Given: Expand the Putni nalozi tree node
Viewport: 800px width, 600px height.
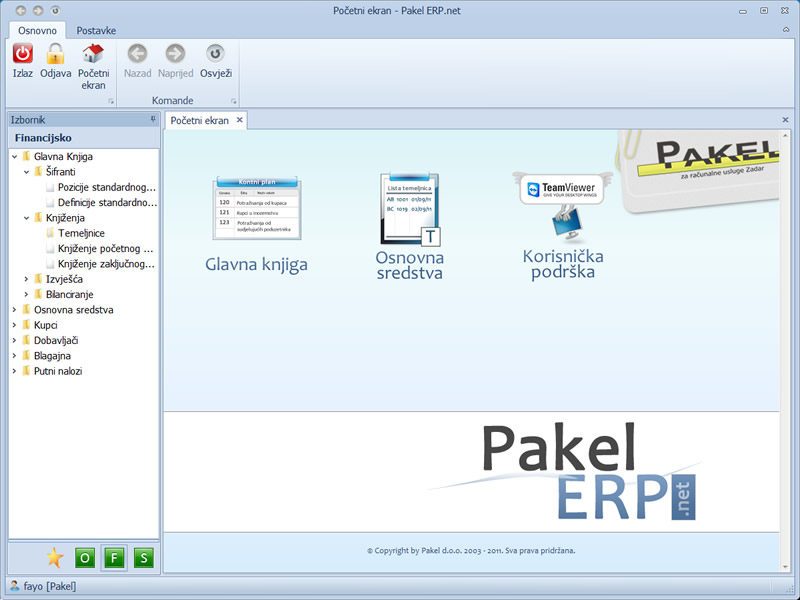Looking at the screenshot, I should [14, 371].
